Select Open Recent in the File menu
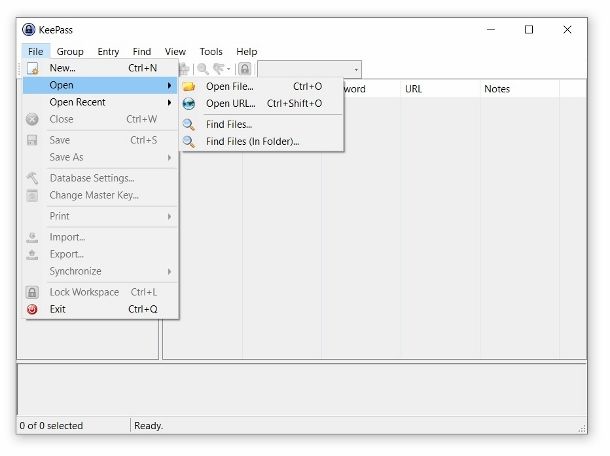610x456 pixels. 100,102
